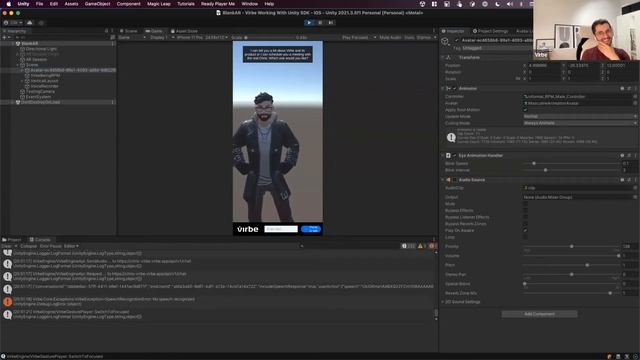Click the Play button in Unity toolbar
The height and width of the screenshot is (360, 640).
coord(309,22)
